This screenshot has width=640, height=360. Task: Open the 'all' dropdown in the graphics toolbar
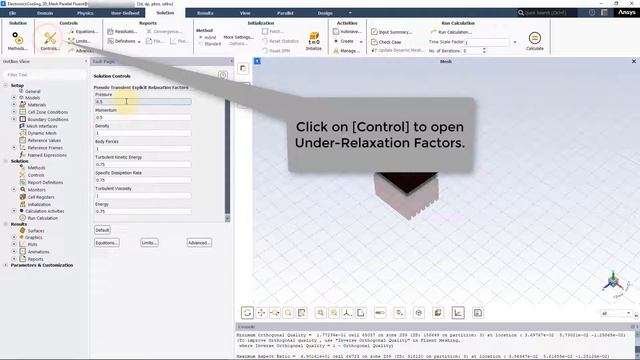[x=616, y=313]
